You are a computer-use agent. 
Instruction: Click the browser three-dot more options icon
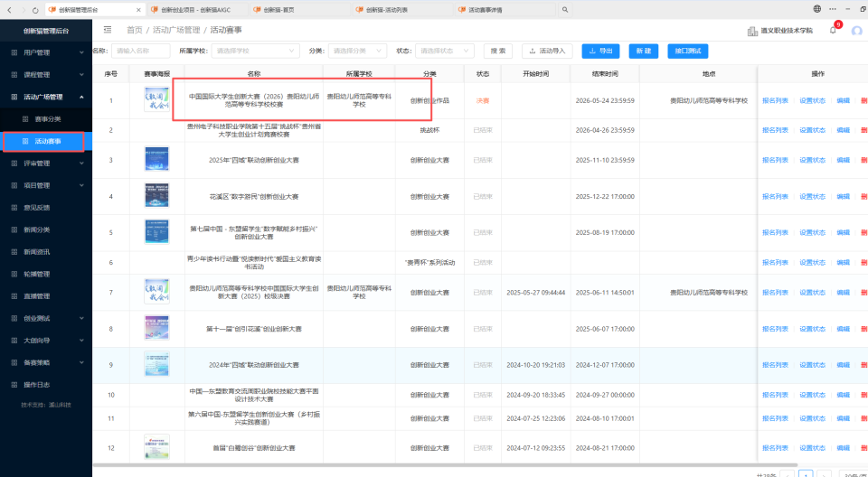[833, 9]
